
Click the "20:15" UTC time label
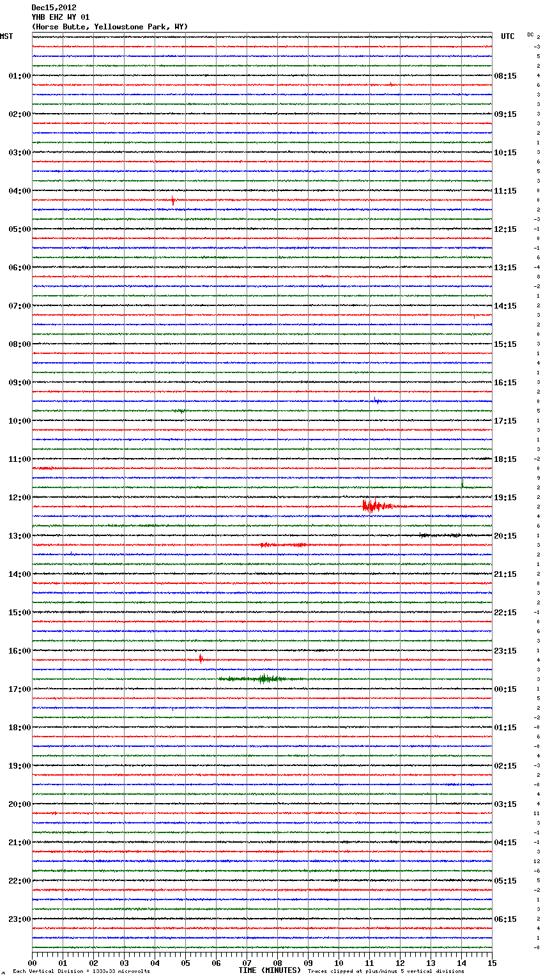pyautogui.click(x=505, y=536)
